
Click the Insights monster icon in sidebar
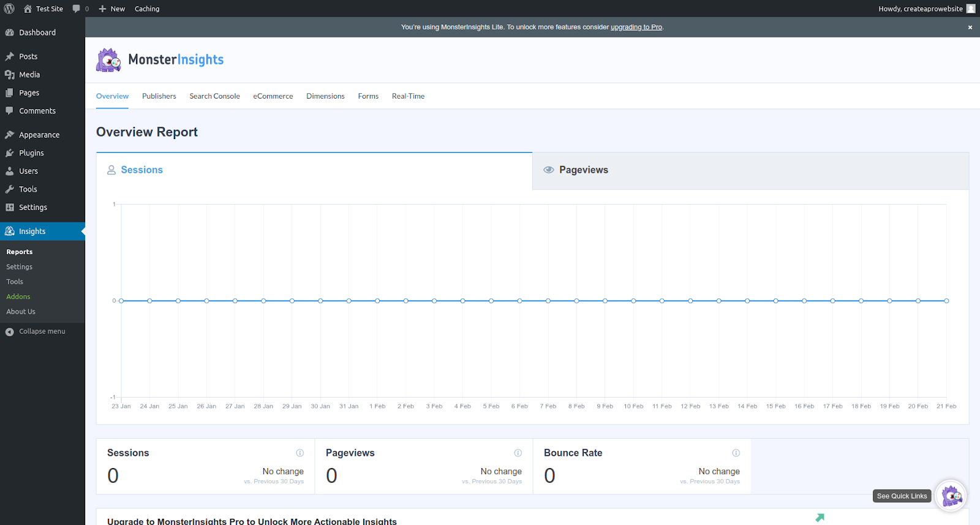coord(10,231)
